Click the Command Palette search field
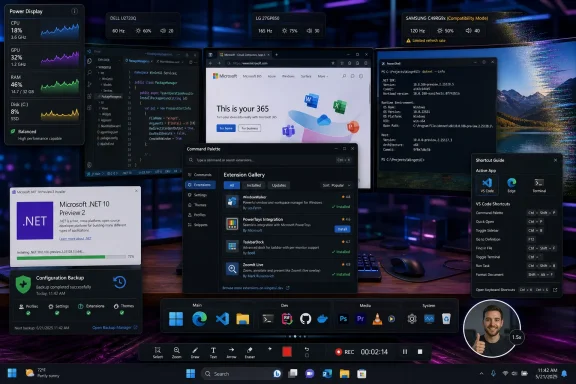This screenshot has height=384, width=576. tap(270, 160)
